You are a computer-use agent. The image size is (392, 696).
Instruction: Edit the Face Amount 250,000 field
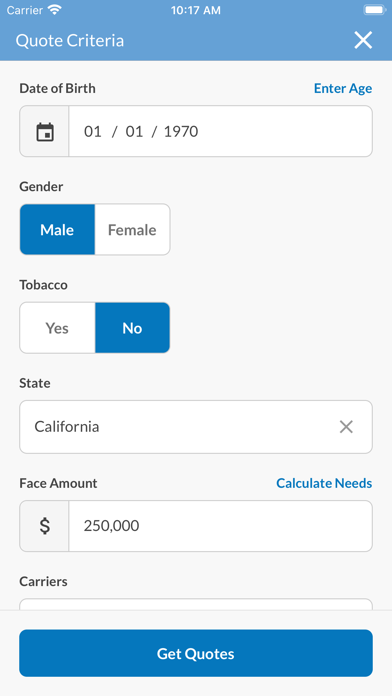pos(221,526)
